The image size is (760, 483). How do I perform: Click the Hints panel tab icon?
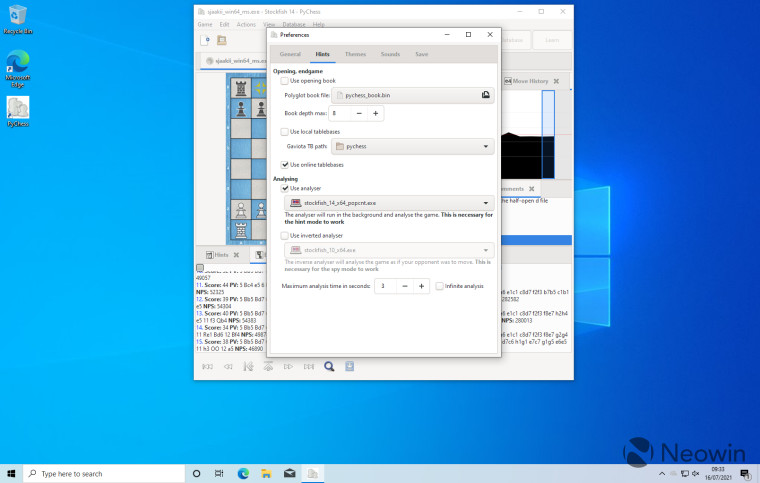point(209,255)
